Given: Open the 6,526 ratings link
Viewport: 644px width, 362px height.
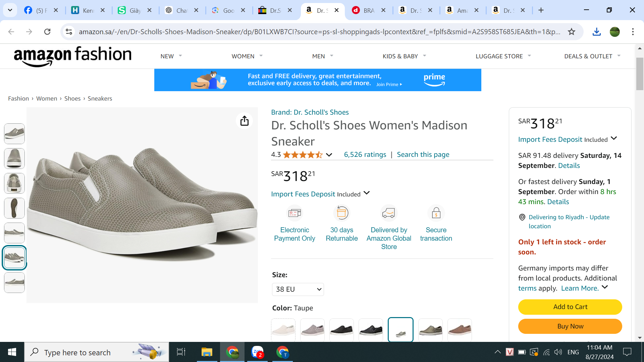Looking at the screenshot, I should [365, 155].
